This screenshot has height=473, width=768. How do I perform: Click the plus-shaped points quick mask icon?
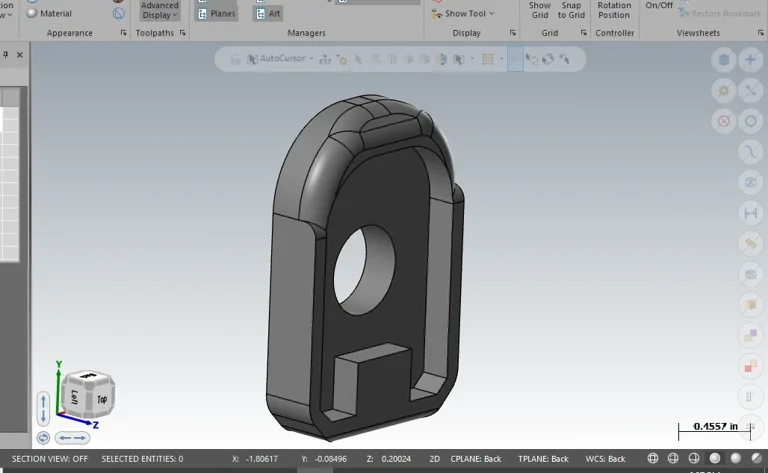[751, 60]
